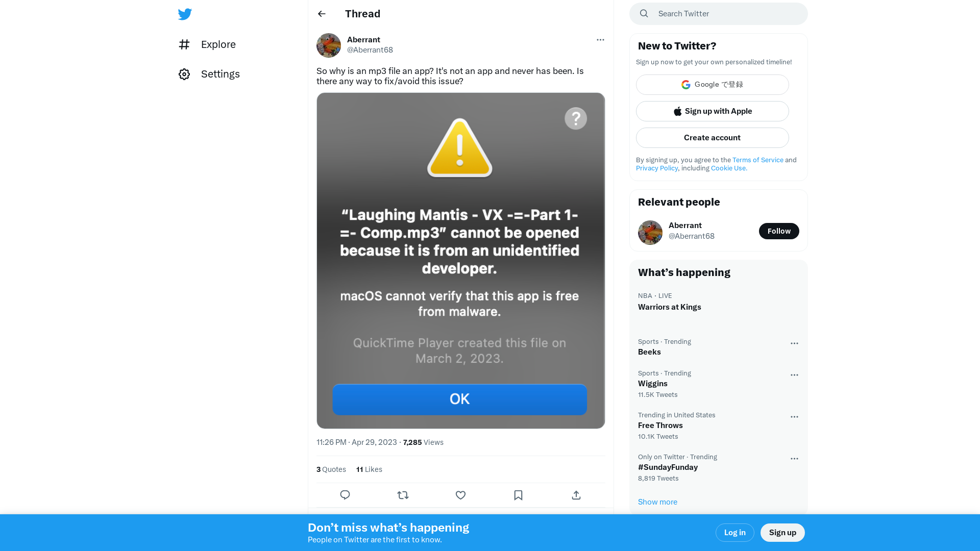Click the like heart icon on tweet

click(460, 495)
